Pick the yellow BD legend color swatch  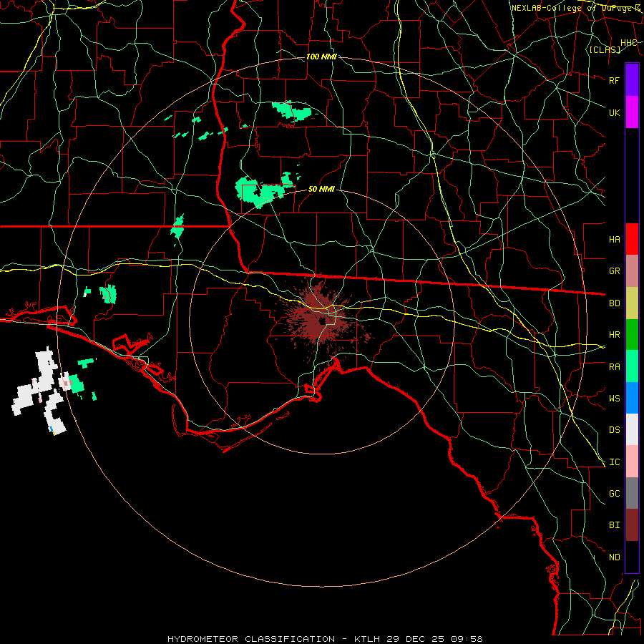click(632, 303)
